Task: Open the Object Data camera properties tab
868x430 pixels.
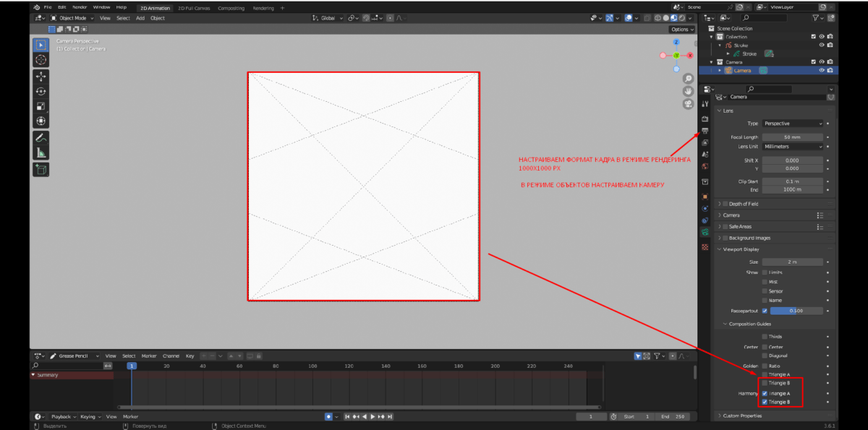Action: tap(705, 233)
